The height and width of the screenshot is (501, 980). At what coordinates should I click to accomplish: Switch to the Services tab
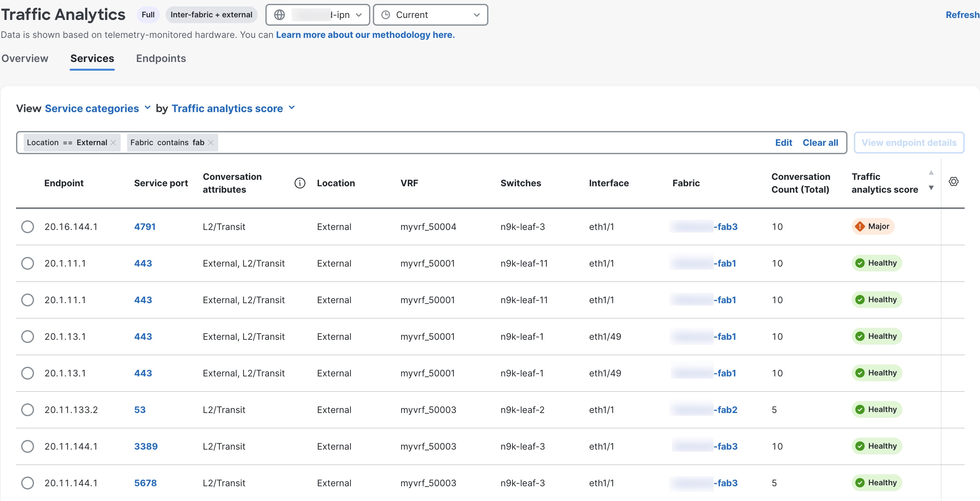(92, 58)
